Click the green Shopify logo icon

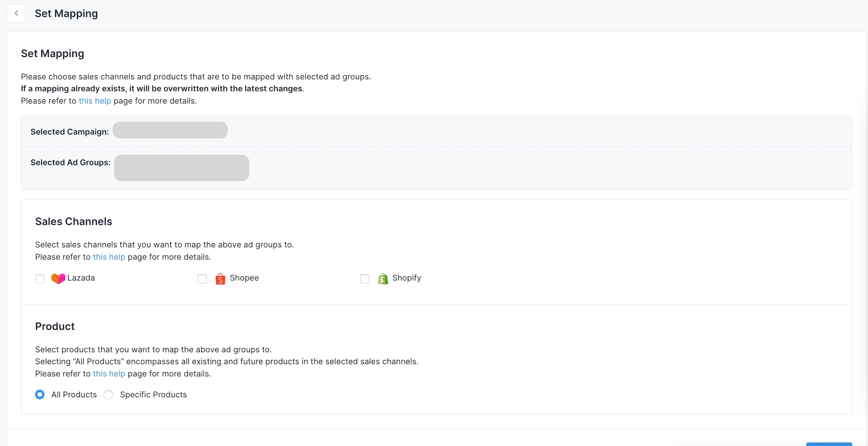[383, 278]
